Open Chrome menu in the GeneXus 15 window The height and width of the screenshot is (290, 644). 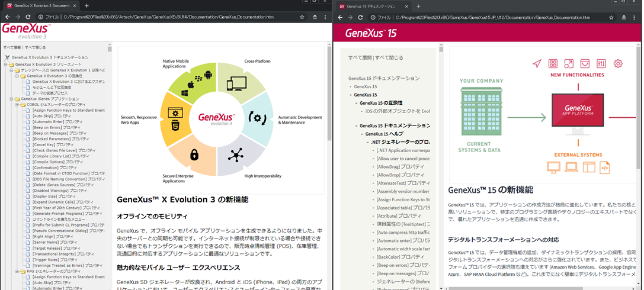point(635,18)
